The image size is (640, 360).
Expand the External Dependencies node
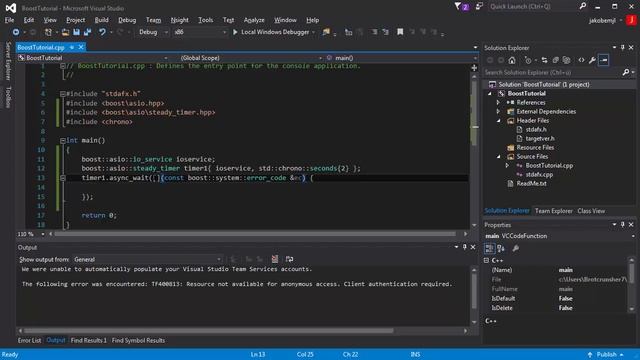coord(498,111)
